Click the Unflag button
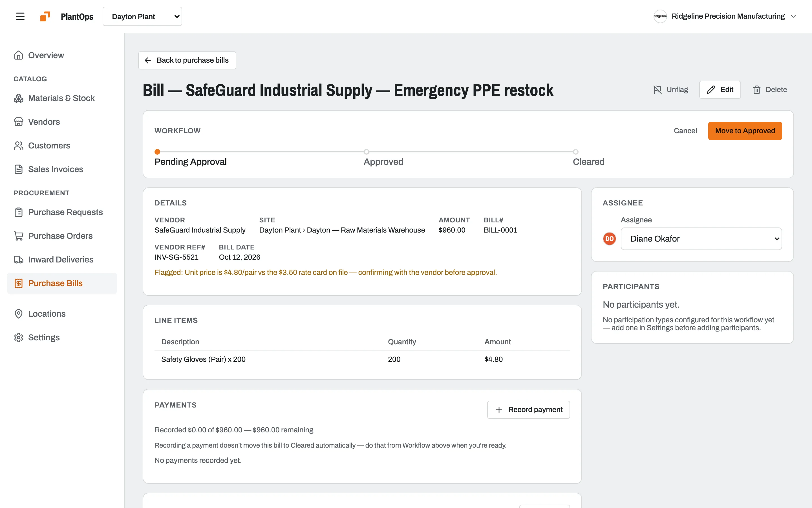812x508 pixels. tap(670, 90)
